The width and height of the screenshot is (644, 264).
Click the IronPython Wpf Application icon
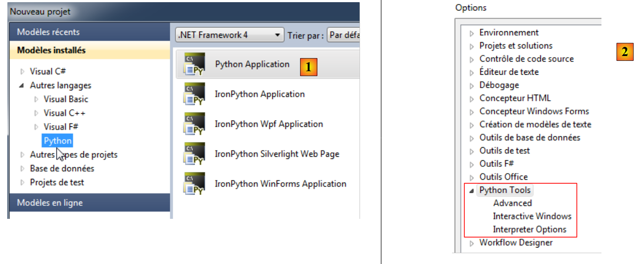[x=194, y=124]
